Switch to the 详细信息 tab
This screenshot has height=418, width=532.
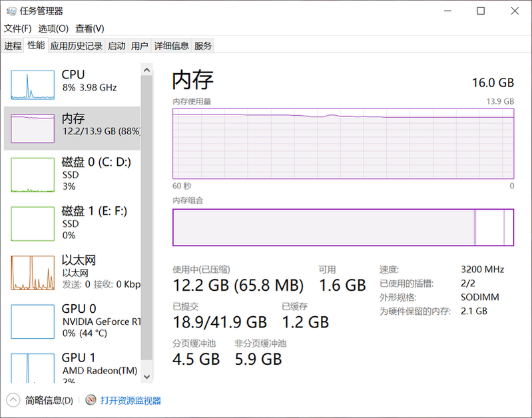pyautogui.click(x=171, y=46)
